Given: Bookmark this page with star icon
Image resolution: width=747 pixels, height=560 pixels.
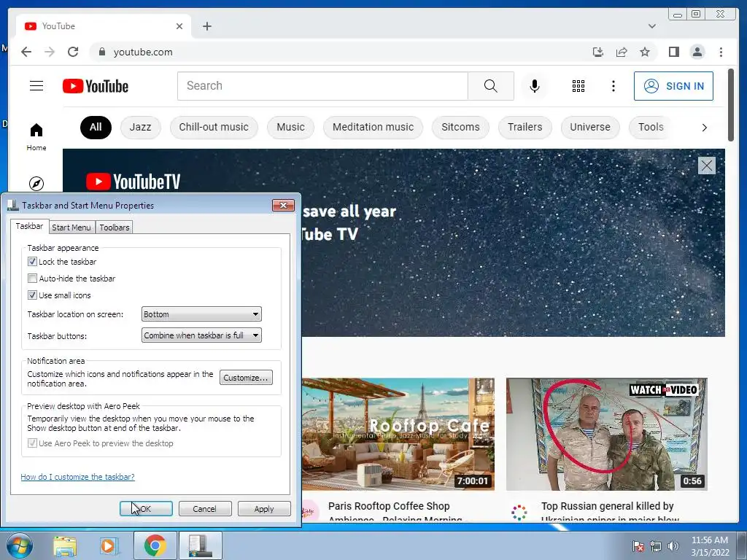Looking at the screenshot, I should pyautogui.click(x=645, y=52).
